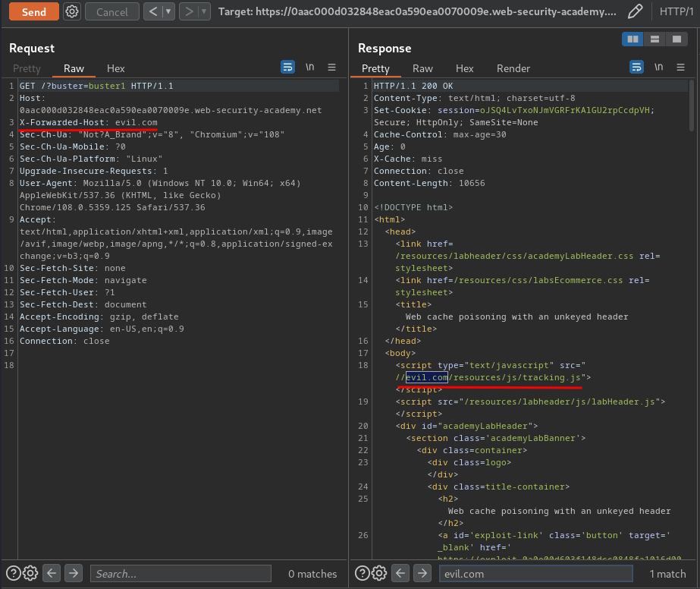Viewport: 700px width, 589px height.
Task: Open help icon under Request panel
Action: pyautogui.click(x=14, y=573)
